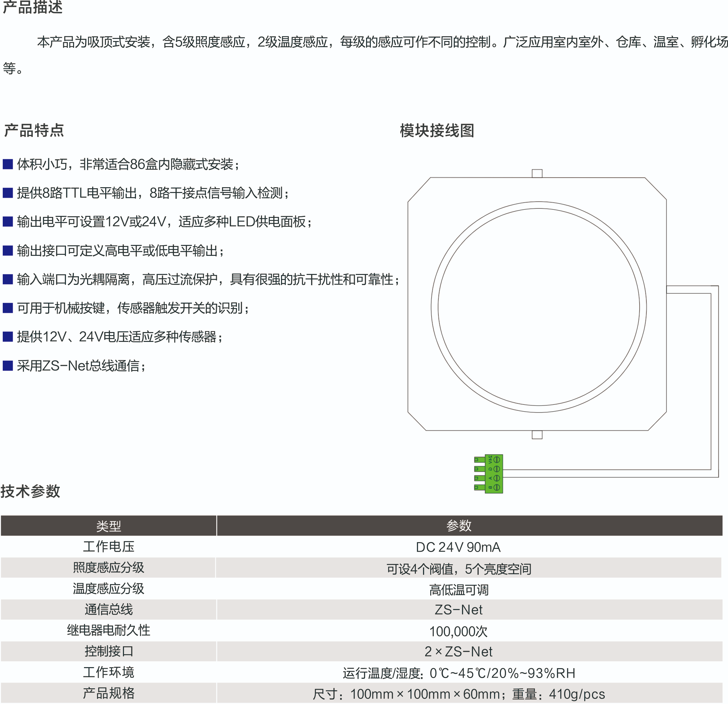This screenshot has width=728, height=704.
Task: Click the bottom mounting tab of sensor
Action: [x=537, y=434]
